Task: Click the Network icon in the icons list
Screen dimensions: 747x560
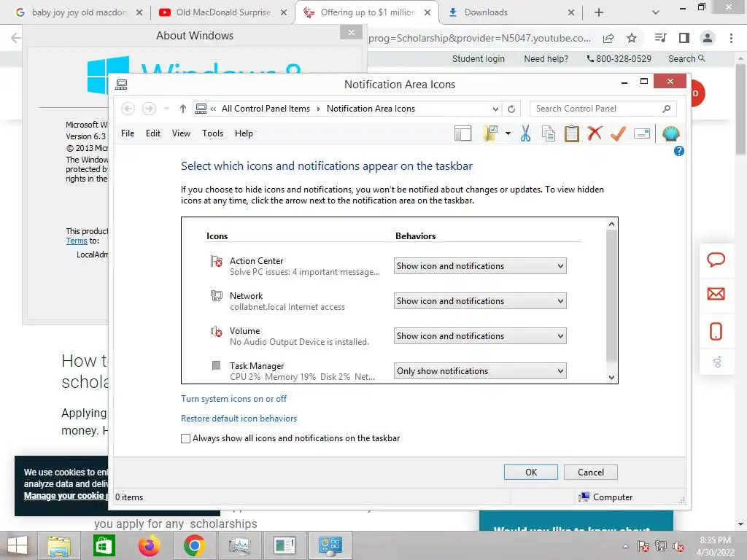Action: coord(216,296)
